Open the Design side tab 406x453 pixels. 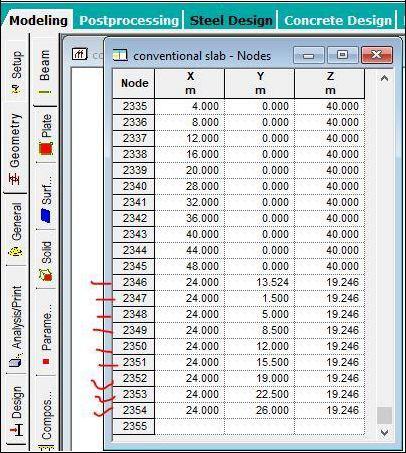pyautogui.click(x=16, y=411)
